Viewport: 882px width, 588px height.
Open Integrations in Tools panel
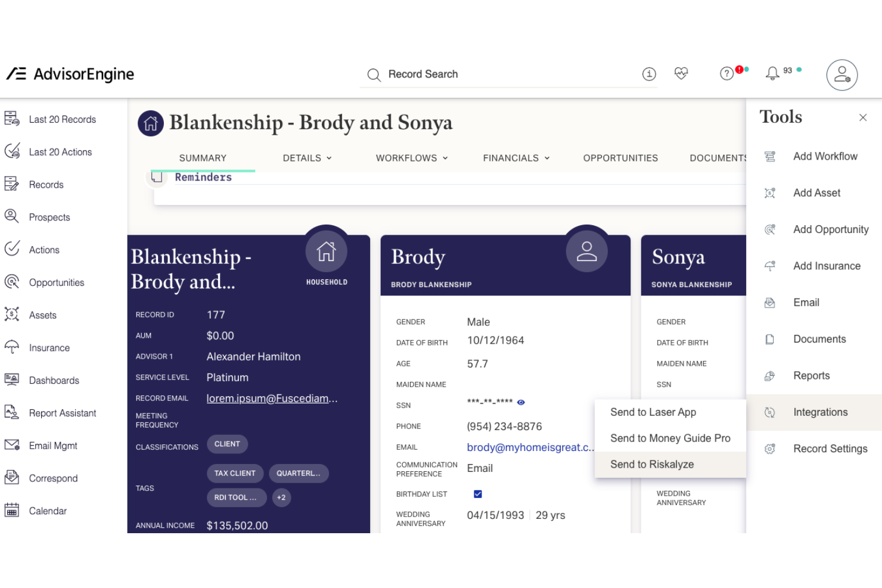coord(814,412)
